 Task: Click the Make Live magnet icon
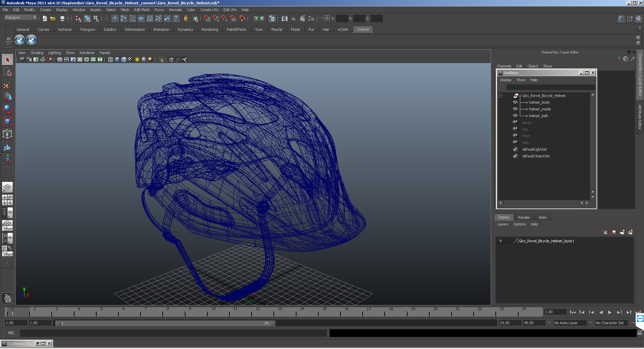pyautogui.click(x=242, y=18)
